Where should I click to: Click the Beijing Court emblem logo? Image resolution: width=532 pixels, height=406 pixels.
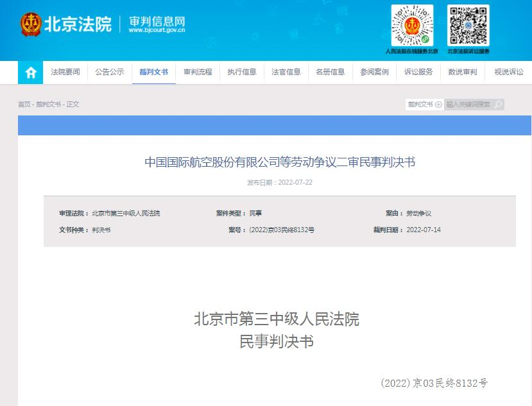(31, 24)
